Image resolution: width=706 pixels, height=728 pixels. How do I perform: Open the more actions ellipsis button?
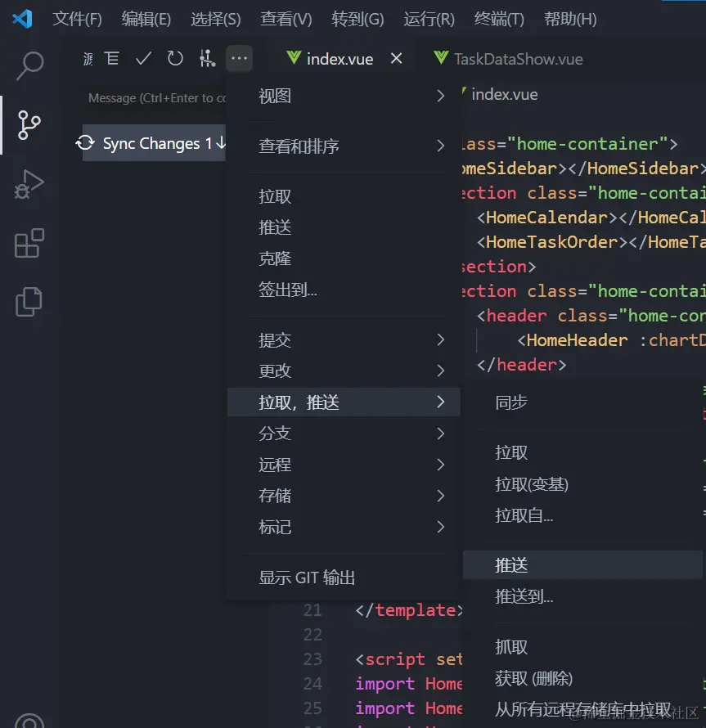tap(239, 59)
